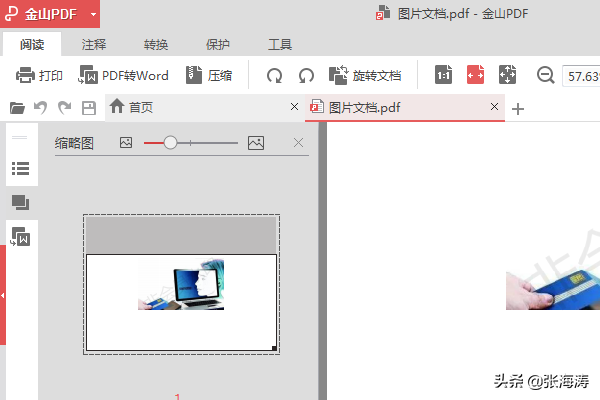Select the page 1 thumbnail
Viewport: 600px width, 400px height.
(181, 284)
